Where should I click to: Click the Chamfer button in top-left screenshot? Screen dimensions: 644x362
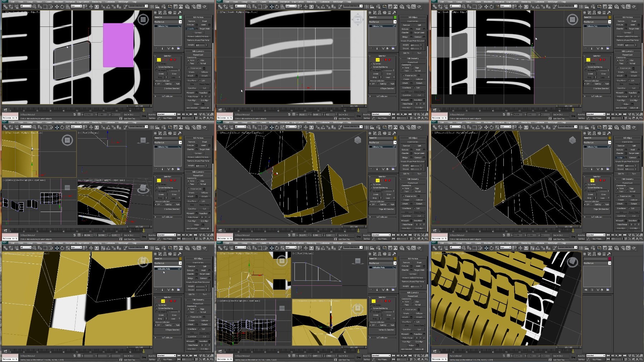coord(191,29)
